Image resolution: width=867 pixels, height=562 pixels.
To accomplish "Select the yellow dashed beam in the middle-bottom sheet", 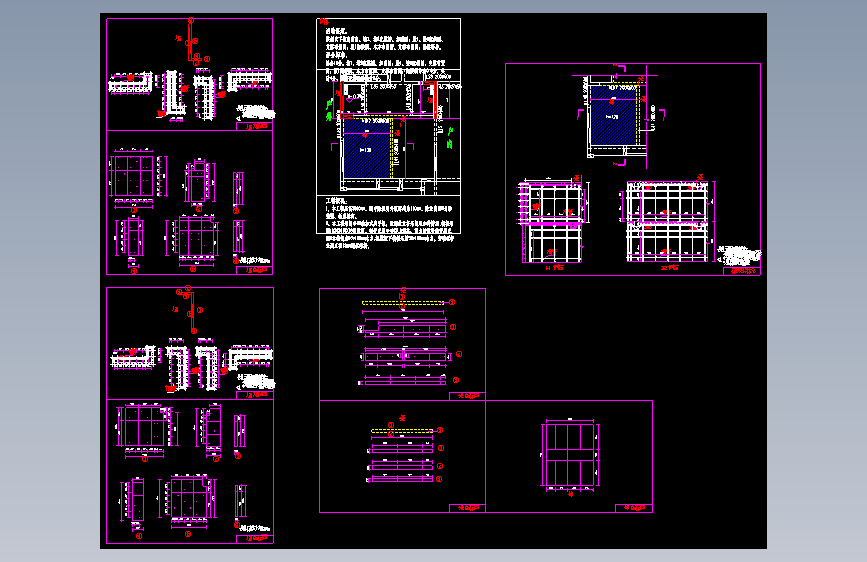I will pyautogui.click(x=403, y=303).
